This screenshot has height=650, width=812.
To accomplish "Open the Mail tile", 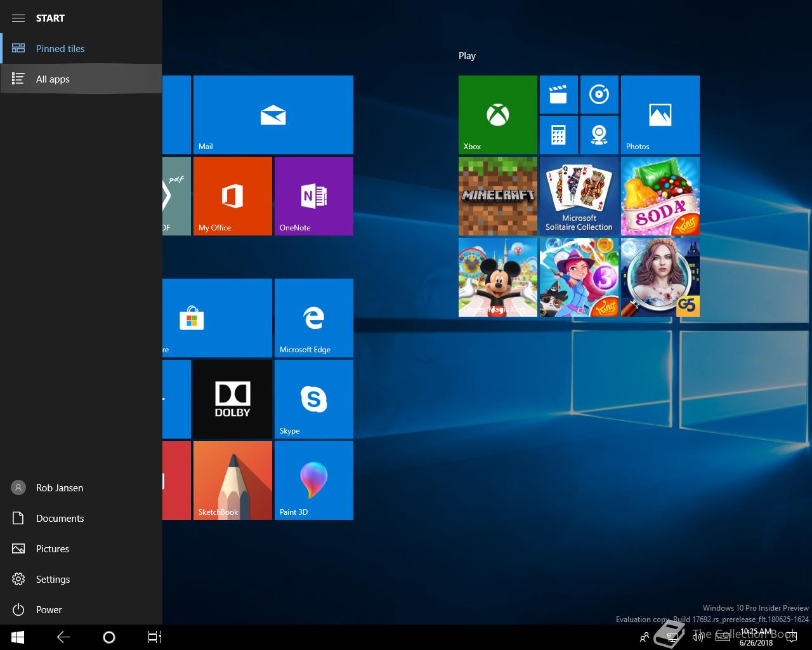I will 273,114.
